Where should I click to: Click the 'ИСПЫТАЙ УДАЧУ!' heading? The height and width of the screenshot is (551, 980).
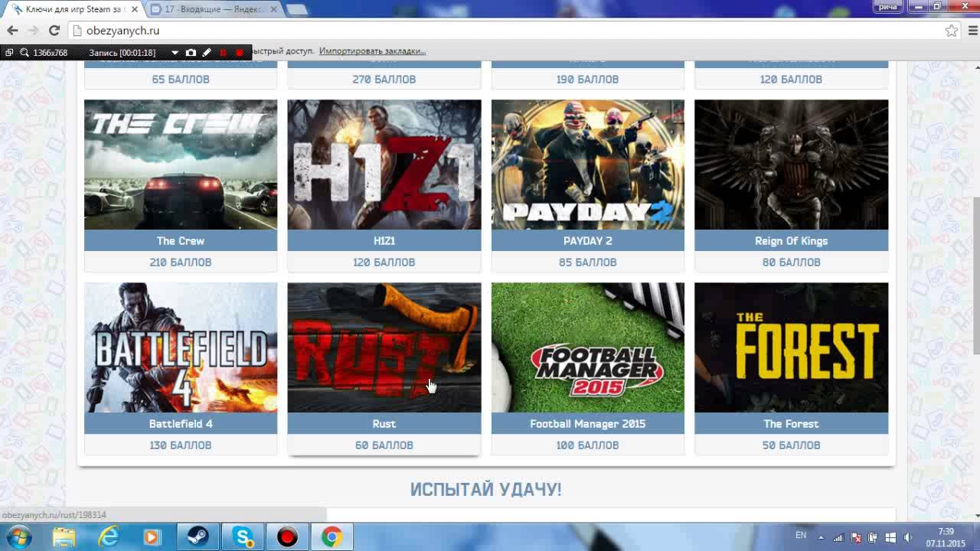click(486, 490)
